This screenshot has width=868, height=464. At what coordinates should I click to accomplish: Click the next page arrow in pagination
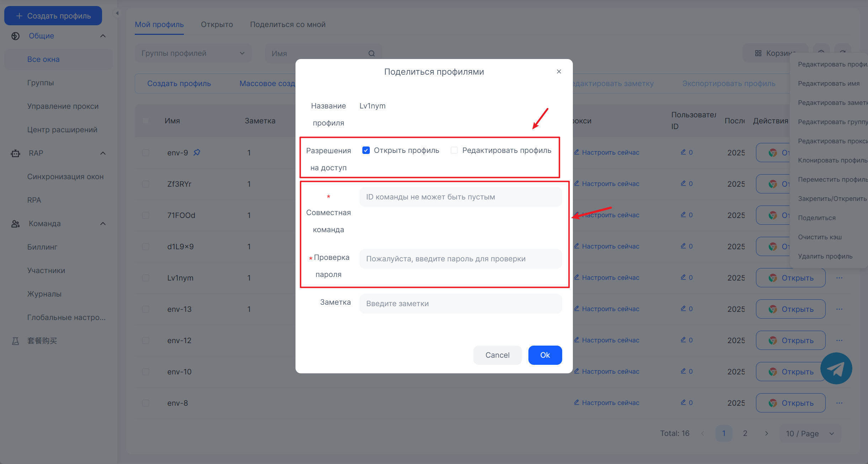766,433
